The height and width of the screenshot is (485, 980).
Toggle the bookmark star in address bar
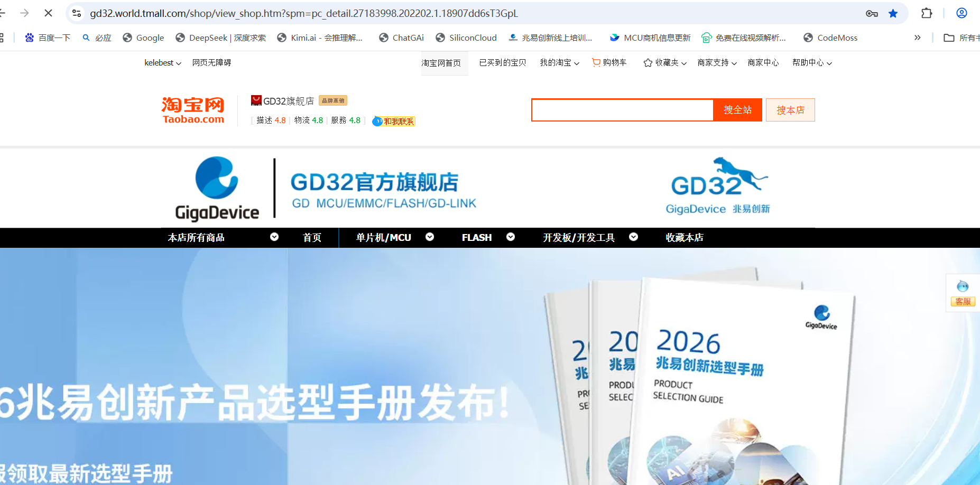click(x=893, y=13)
